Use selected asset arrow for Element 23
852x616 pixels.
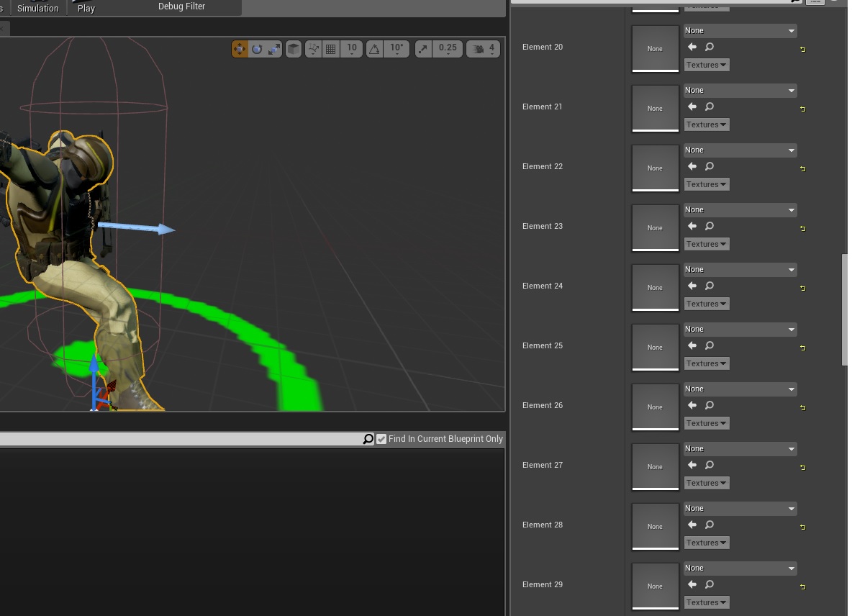(x=692, y=227)
